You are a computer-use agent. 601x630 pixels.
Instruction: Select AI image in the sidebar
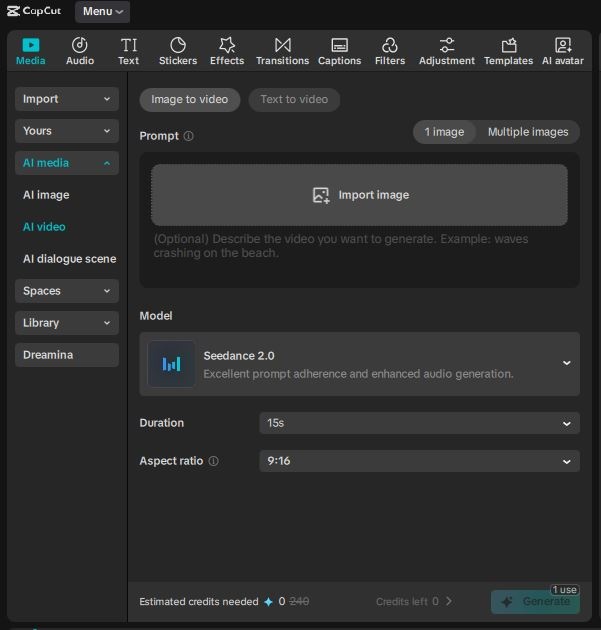click(46, 195)
